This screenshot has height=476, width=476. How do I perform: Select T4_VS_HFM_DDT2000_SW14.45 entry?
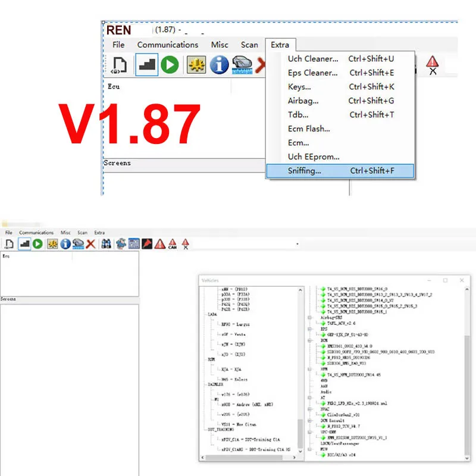tap(354, 375)
